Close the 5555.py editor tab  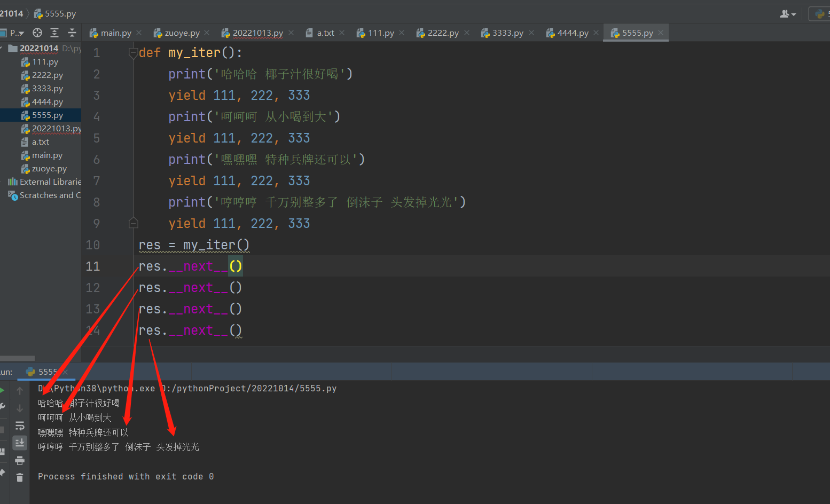(661, 33)
